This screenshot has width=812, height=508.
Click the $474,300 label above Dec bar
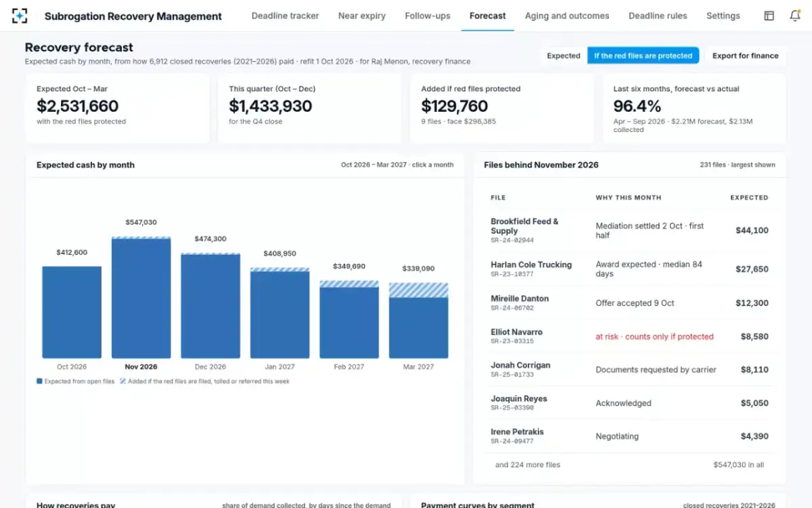(x=210, y=239)
